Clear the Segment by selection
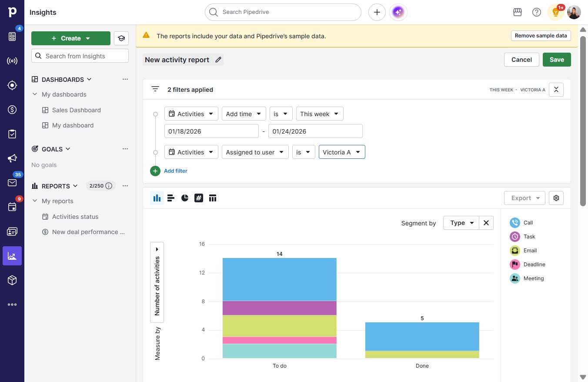 coord(486,223)
